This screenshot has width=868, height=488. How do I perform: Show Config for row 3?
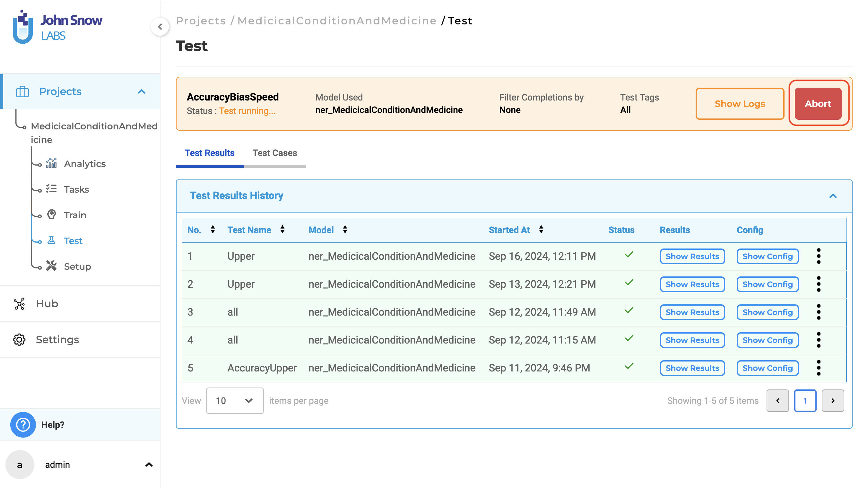click(768, 312)
